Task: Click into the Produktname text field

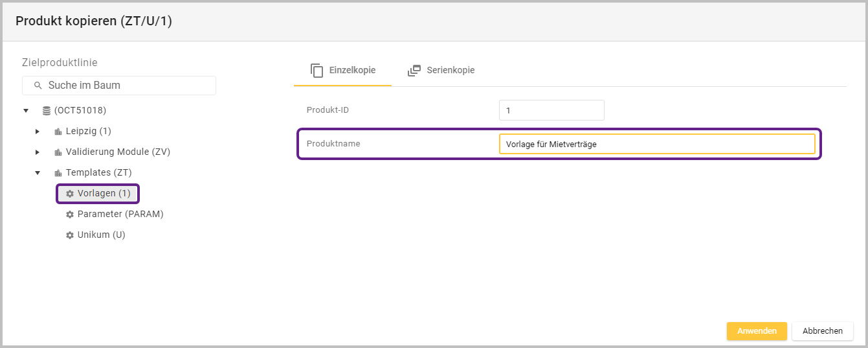Action: [656, 144]
